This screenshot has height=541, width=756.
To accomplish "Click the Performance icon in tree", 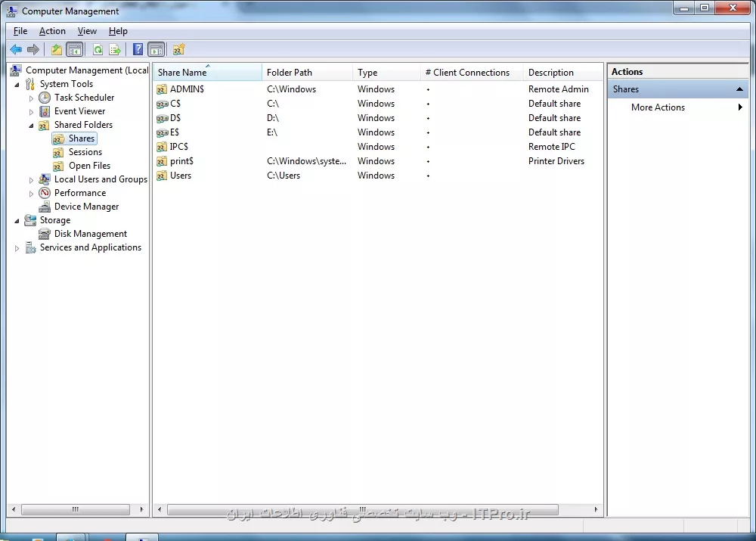I will pyautogui.click(x=45, y=193).
